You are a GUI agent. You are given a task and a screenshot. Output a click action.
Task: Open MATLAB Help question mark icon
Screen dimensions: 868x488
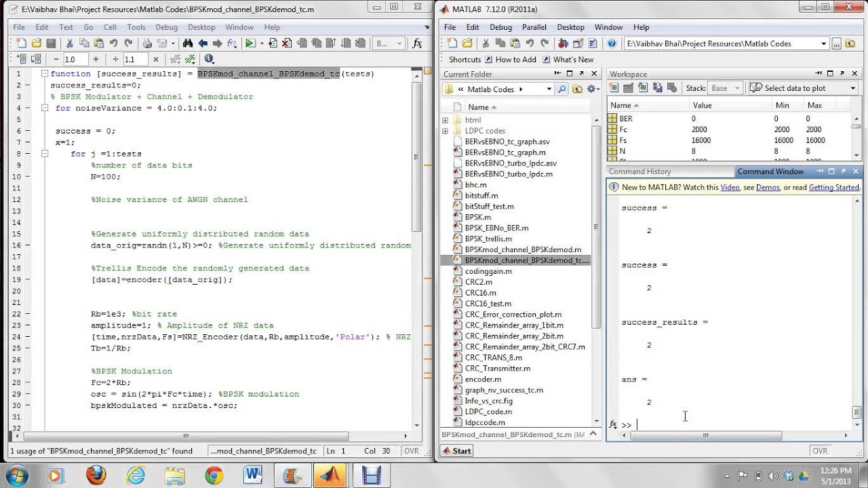[x=612, y=43]
